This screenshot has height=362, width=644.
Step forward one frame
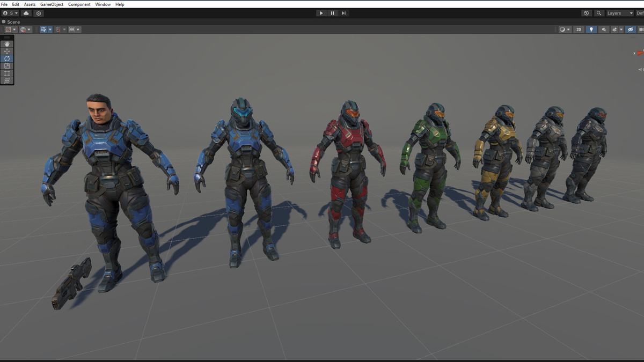343,13
